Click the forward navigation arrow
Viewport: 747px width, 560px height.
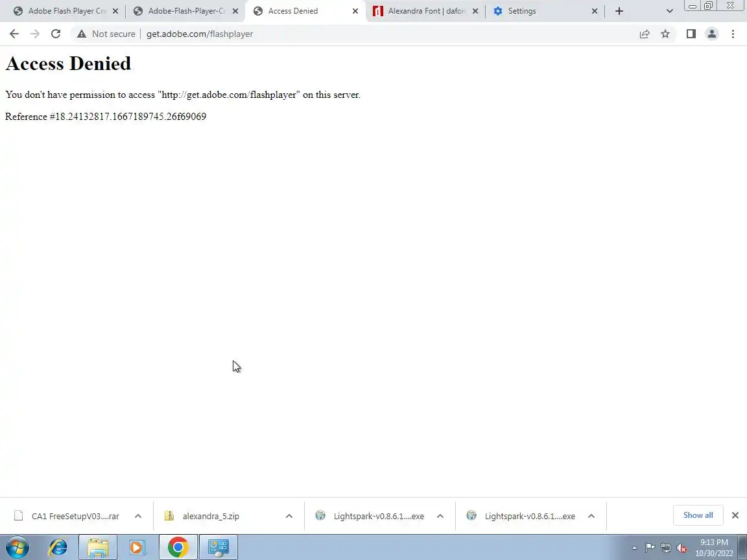pyautogui.click(x=35, y=34)
